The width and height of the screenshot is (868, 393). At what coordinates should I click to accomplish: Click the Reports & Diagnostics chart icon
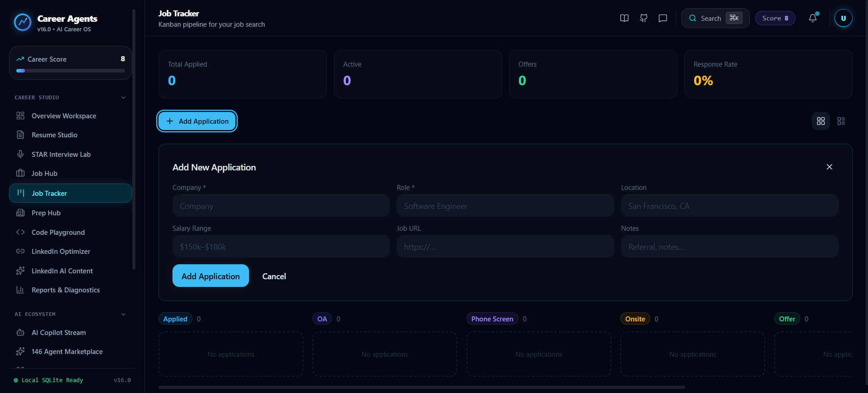(20, 290)
